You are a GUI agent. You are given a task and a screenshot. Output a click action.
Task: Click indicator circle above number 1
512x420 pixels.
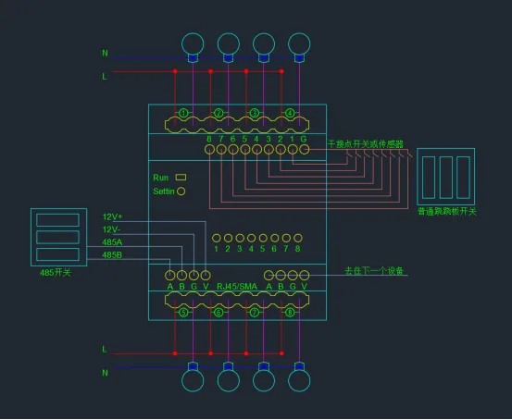(216, 238)
